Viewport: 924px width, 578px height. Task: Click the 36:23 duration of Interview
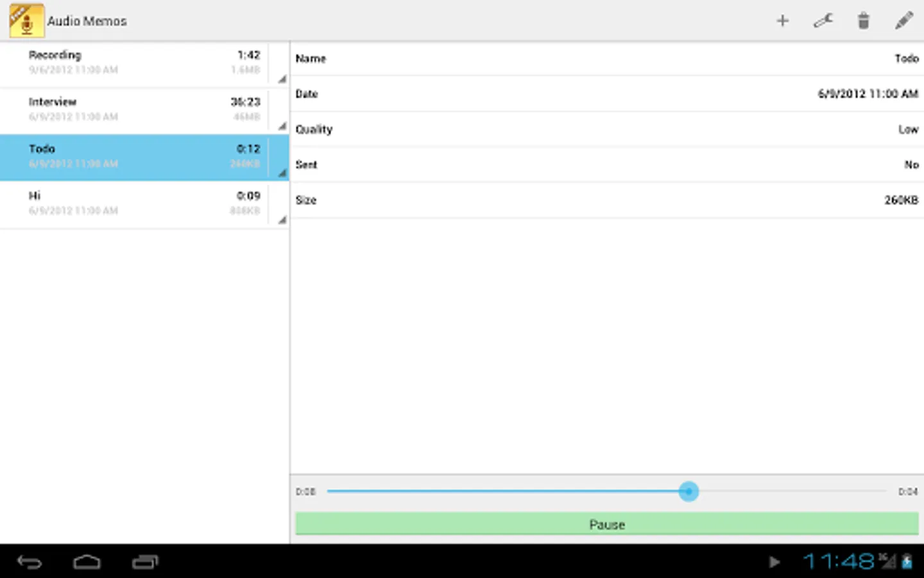tap(245, 101)
